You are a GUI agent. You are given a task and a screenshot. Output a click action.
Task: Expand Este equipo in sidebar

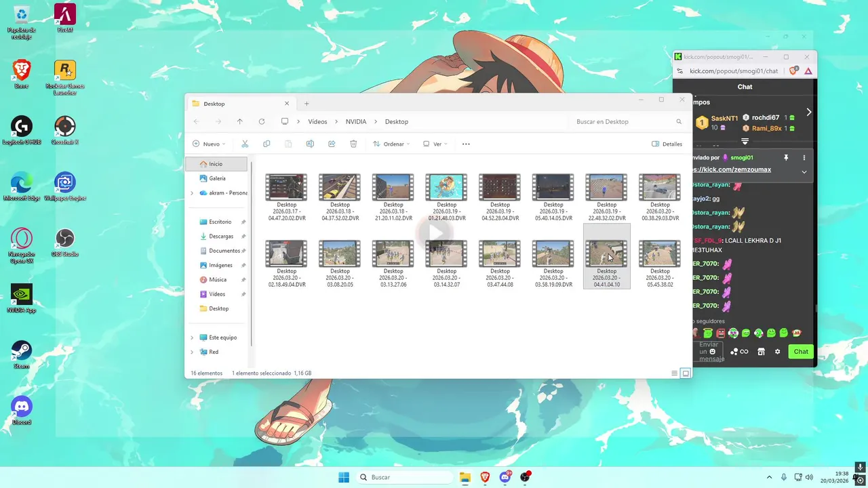(x=192, y=338)
